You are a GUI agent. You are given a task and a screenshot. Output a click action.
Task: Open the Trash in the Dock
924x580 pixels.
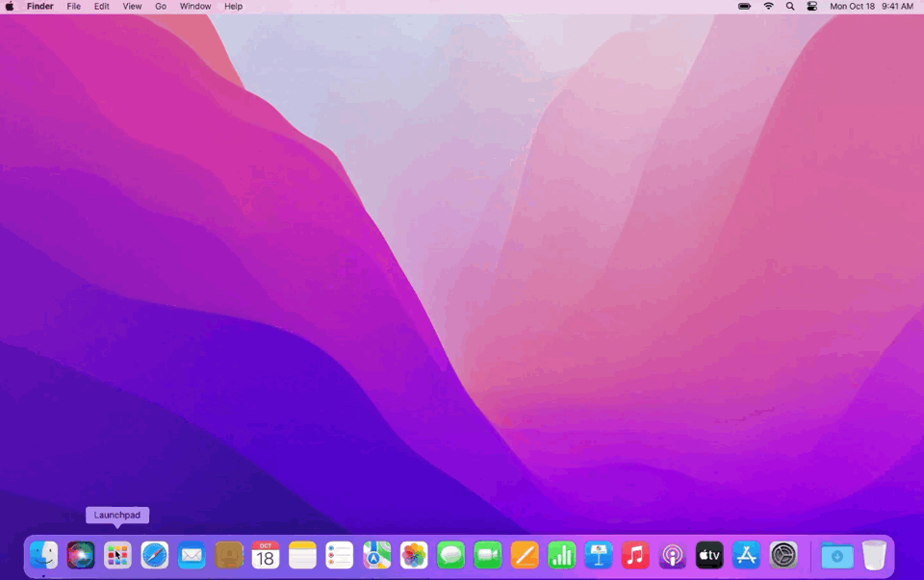click(874, 555)
